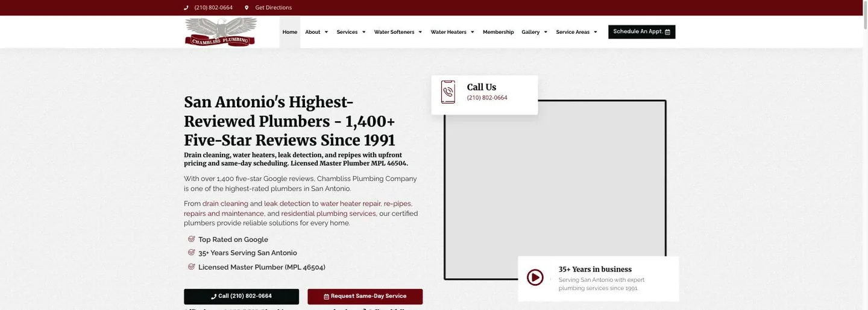
Task: Click the San Antonio's Highest-Reviewed Plumbers headline
Action: pos(289,121)
